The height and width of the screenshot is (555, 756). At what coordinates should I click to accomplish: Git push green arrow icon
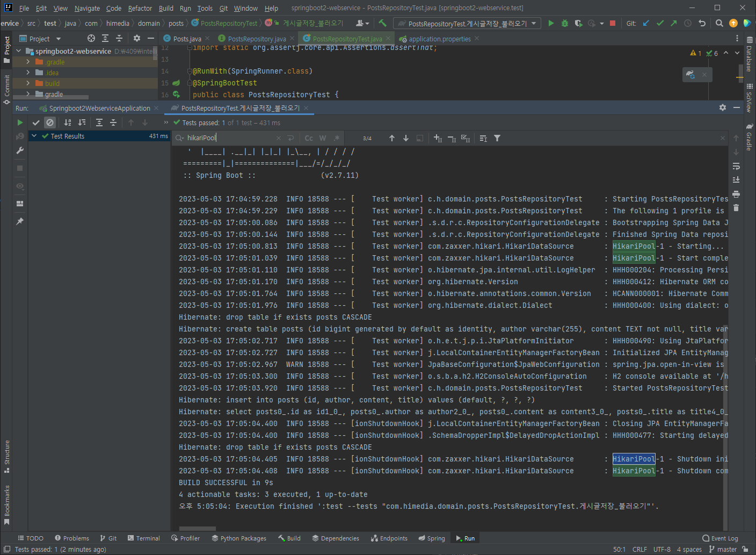[674, 23]
